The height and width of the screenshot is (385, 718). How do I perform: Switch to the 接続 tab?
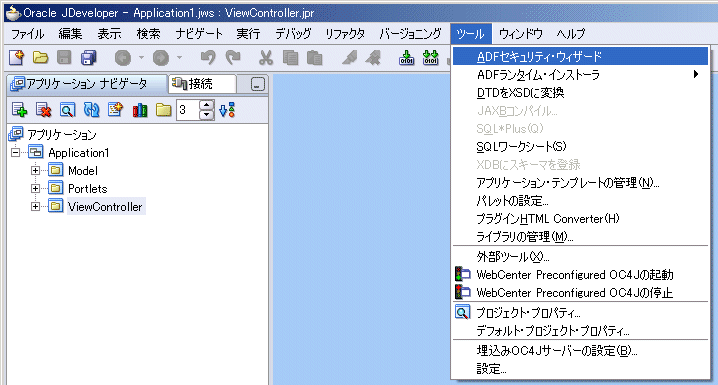point(202,84)
